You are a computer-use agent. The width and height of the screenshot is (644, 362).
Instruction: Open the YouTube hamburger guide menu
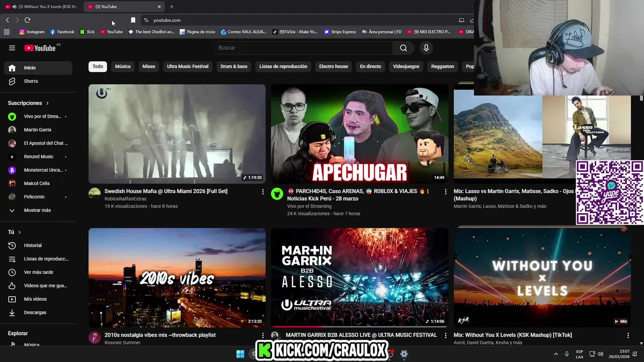[x=12, y=48]
